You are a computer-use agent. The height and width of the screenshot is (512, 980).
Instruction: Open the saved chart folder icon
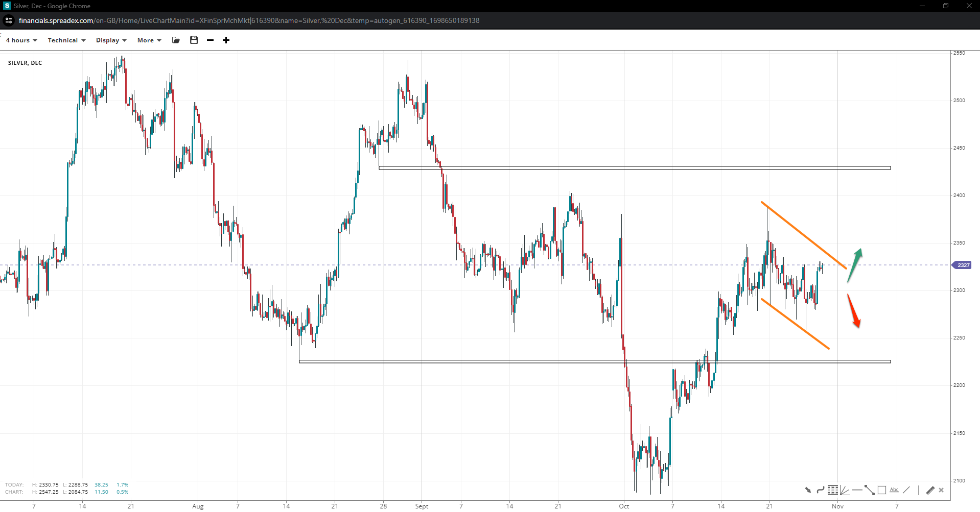pyautogui.click(x=176, y=40)
